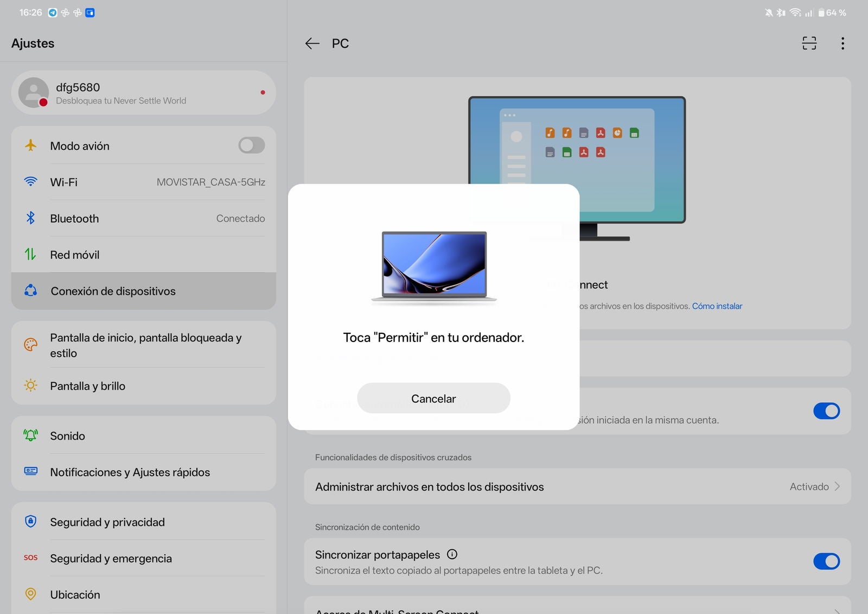Open the QR scan icon in header
This screenshot has width=868, height=614.
(809, 43)
